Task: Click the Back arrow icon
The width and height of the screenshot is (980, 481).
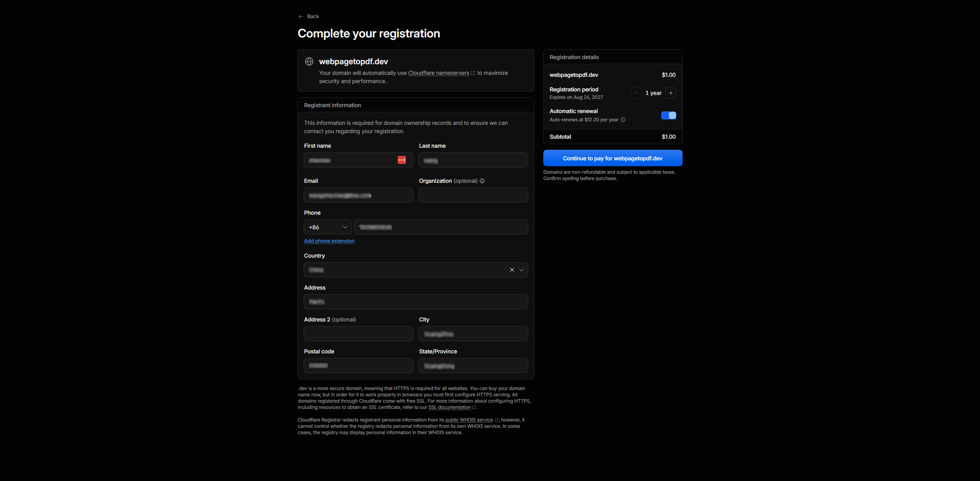Action: (301, 17)
